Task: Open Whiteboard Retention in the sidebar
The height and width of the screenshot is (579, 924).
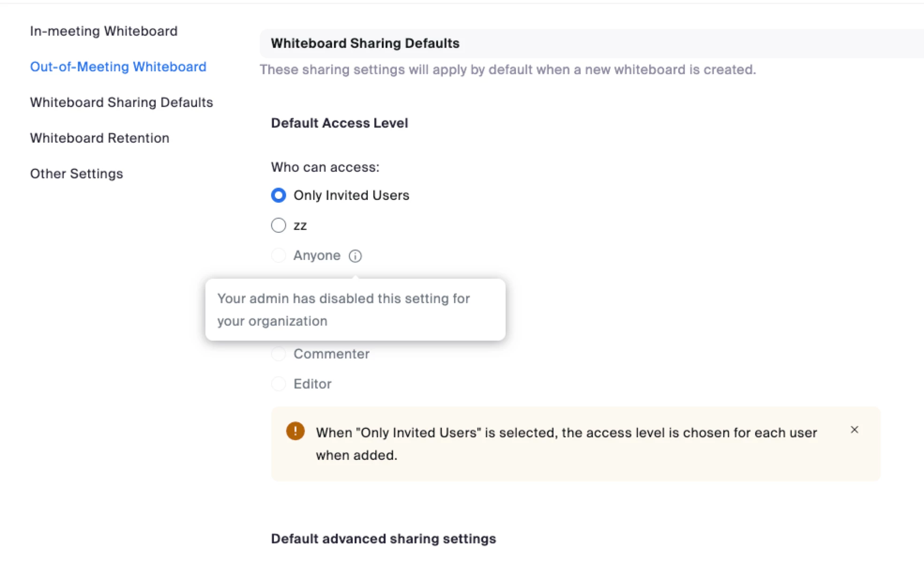Action: click(x=99, y=138)
